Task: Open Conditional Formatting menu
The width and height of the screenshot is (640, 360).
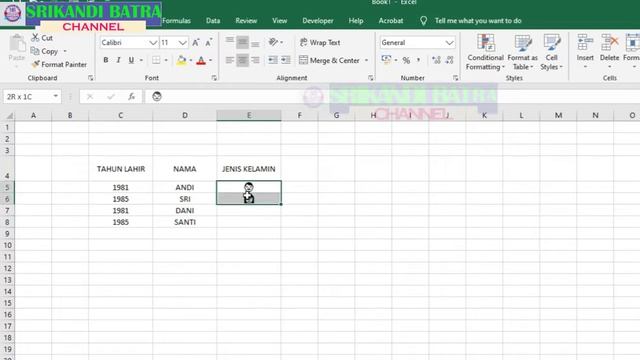Action: [x=485, y=53]
